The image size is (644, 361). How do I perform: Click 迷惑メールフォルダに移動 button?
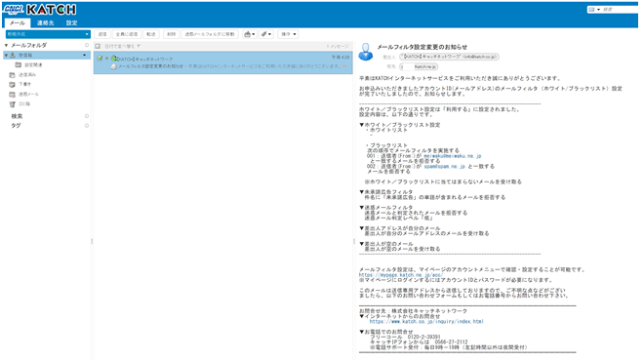[x=210, y=34]
